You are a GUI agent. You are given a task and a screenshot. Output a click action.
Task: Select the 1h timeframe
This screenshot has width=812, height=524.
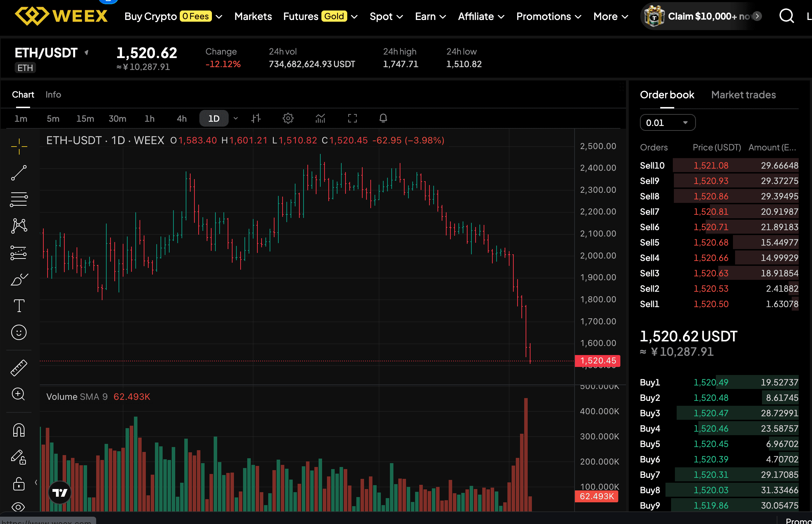coord(150,119)
